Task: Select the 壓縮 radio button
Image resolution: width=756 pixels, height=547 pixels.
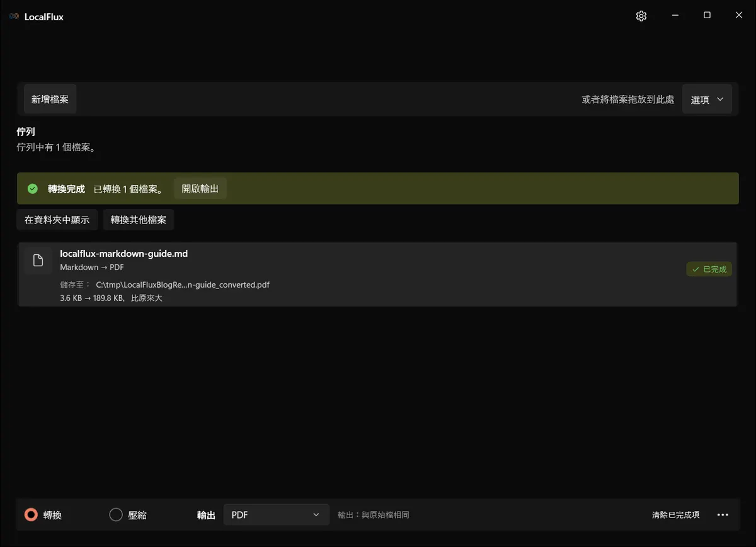Action: (116, 515)
